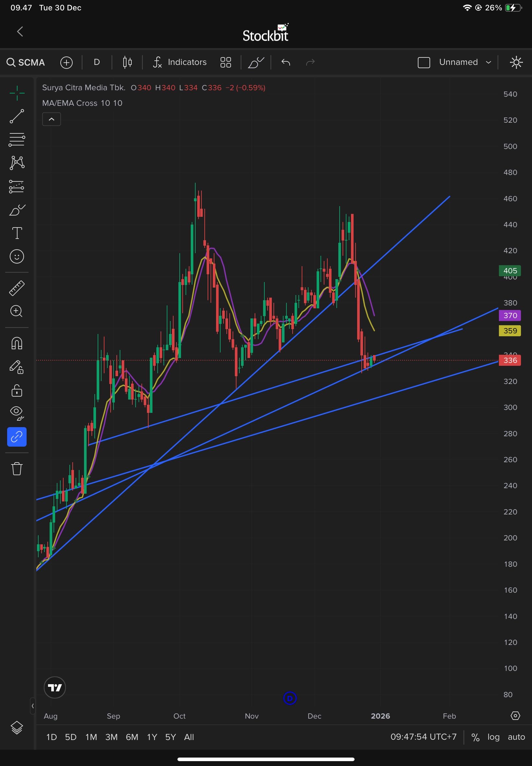Expand the Unnamed layout dropdown
The width and height of the screenshot is (532, 766).
(x=465, y=62)
